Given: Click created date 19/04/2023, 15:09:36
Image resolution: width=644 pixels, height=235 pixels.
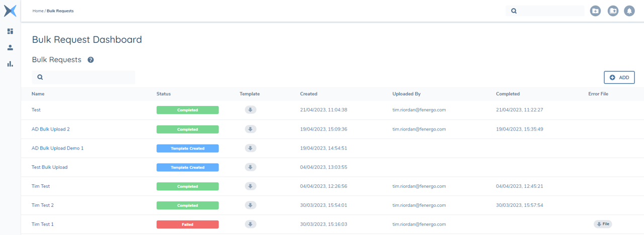Looking at the screenshot, I should tap(324, 129).
